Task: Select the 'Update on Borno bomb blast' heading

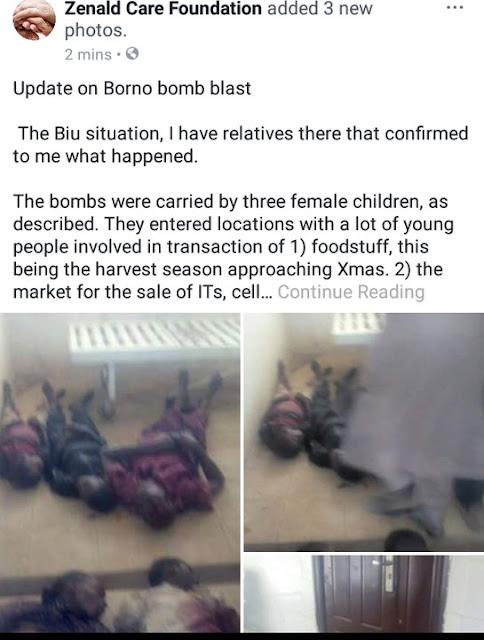Action: [x=132, y=89]
